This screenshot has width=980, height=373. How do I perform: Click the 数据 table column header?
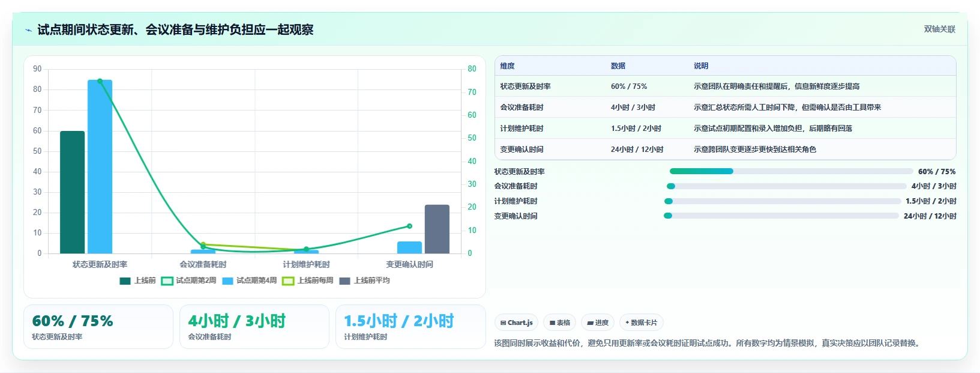point(618,66)
